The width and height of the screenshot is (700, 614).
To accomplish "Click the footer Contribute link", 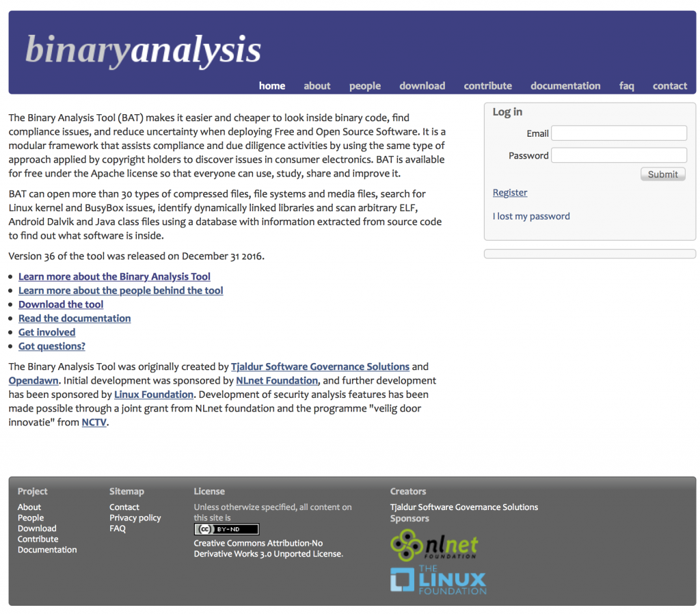I will [38, 539].
